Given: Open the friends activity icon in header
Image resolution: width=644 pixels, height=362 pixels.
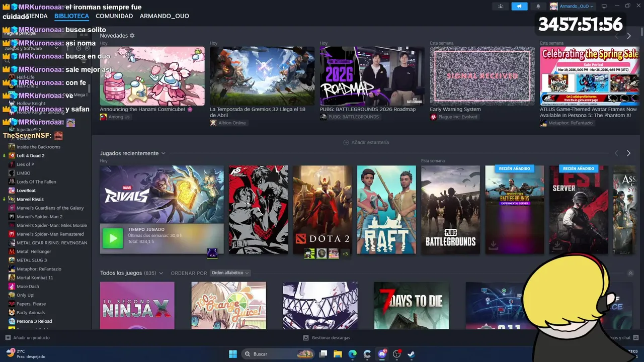Looking at the screenshot, I should click(500, 6).
